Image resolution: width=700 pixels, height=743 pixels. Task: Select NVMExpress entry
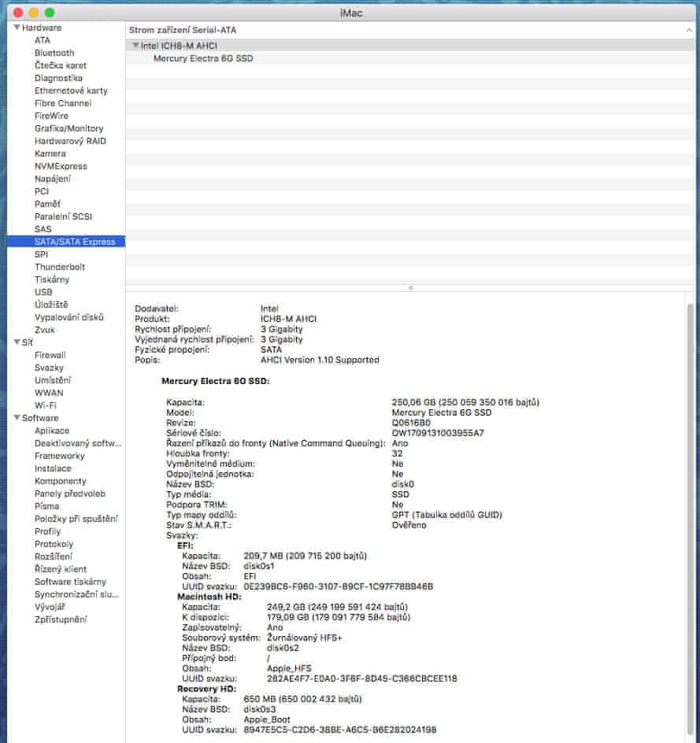(x=61, y=166)
